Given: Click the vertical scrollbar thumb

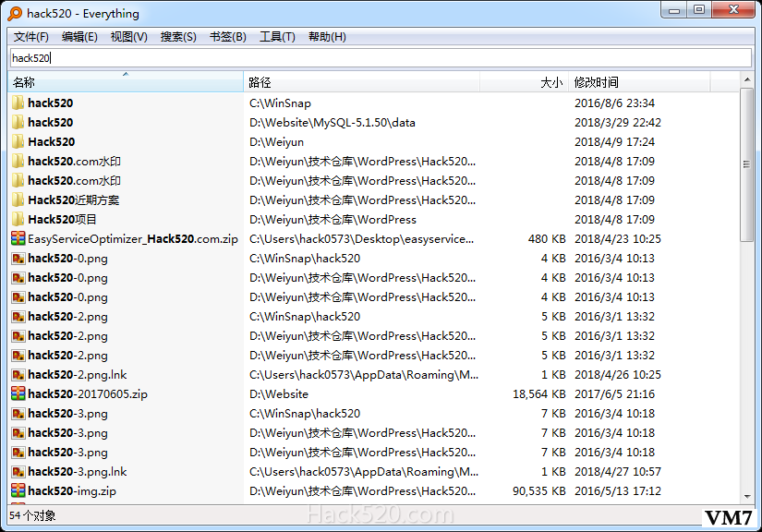Looking at the screenshot, I should [747, 164].
